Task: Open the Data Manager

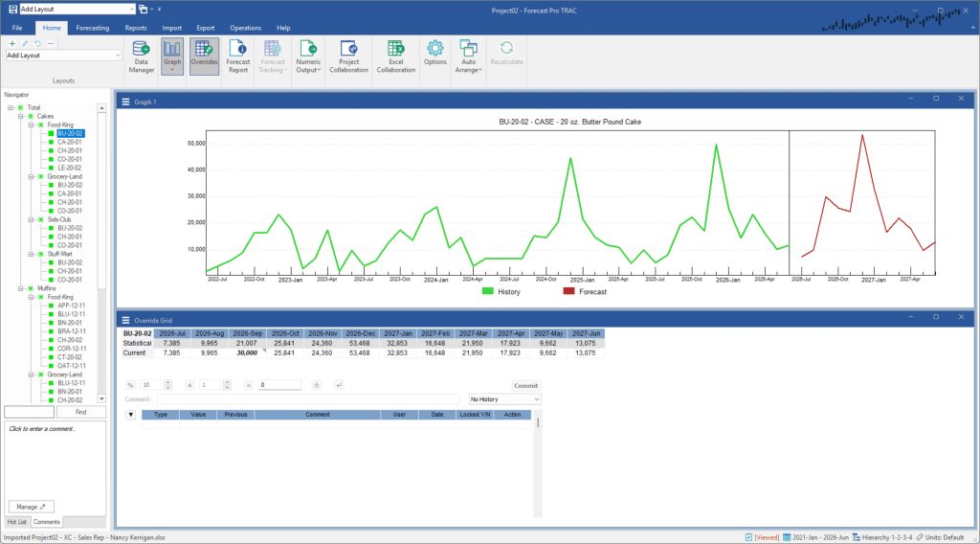Action: 142,56
